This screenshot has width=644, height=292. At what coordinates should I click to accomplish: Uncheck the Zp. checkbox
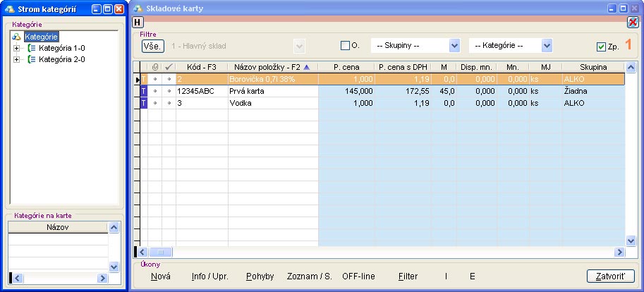pos(601,47)
